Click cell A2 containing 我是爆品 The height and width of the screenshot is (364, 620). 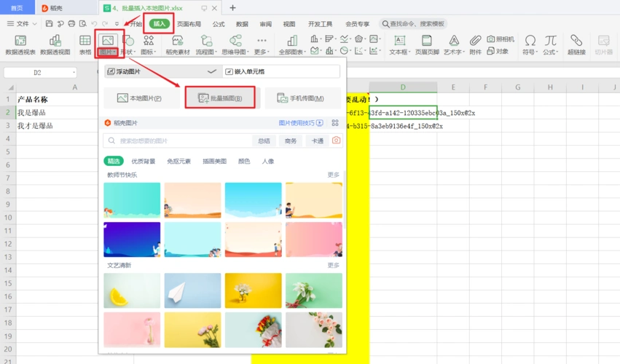55,113
